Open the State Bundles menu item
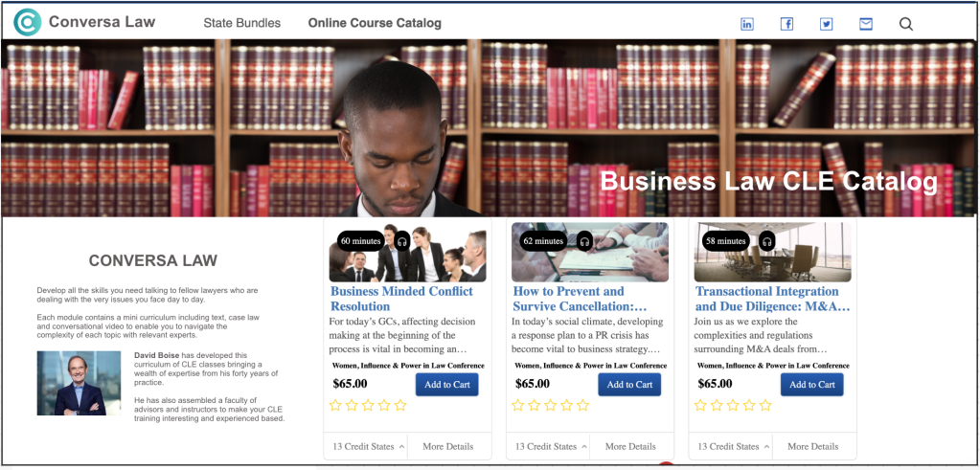The width and height of the screenshot is (980, 470). click(241, 23)
